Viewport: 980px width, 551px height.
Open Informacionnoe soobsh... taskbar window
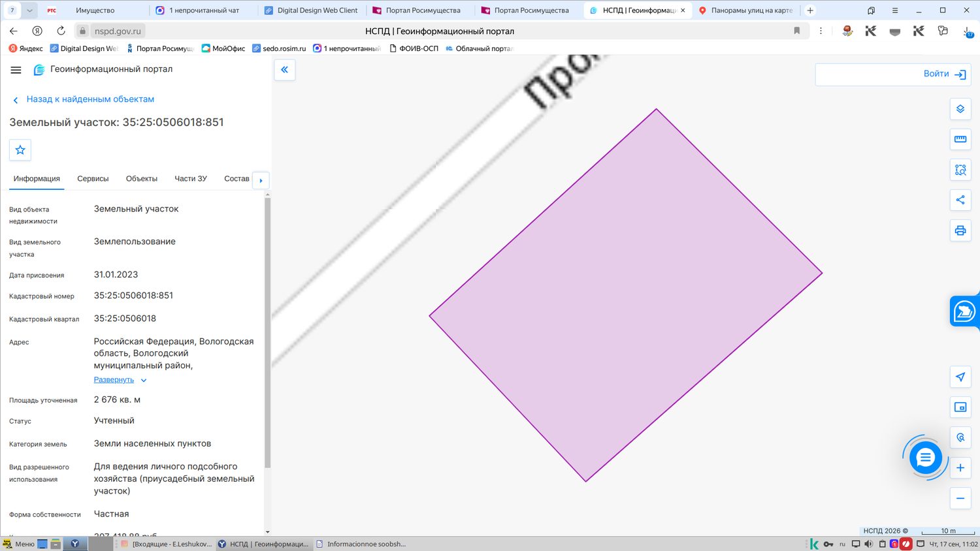361,544
